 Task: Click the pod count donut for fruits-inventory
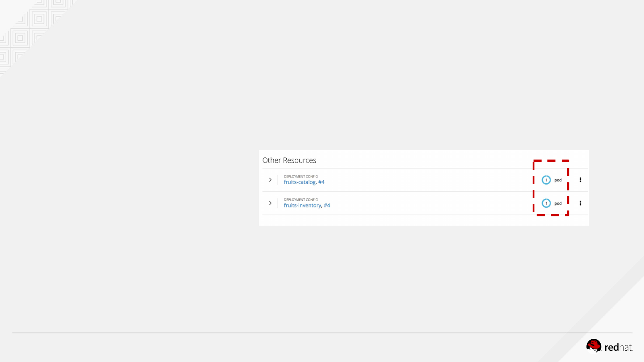pyautogui.click(x=546, y=203)
